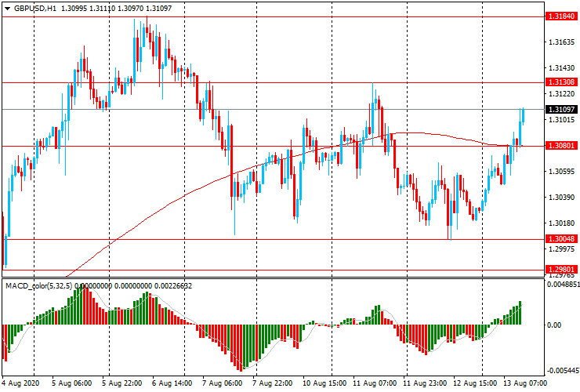Select the 1.31635 price axis value
This screenshot has height=392, width=580.
click(562, 42)
